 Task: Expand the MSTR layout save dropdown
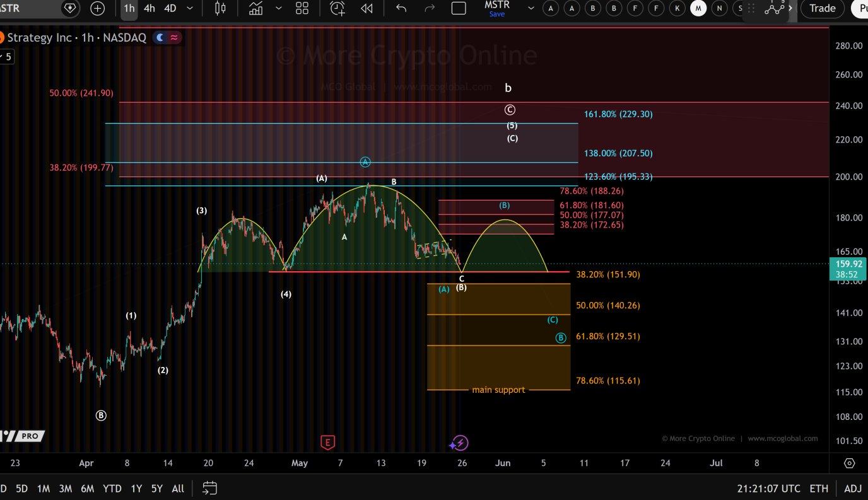(x=531, y=8)
